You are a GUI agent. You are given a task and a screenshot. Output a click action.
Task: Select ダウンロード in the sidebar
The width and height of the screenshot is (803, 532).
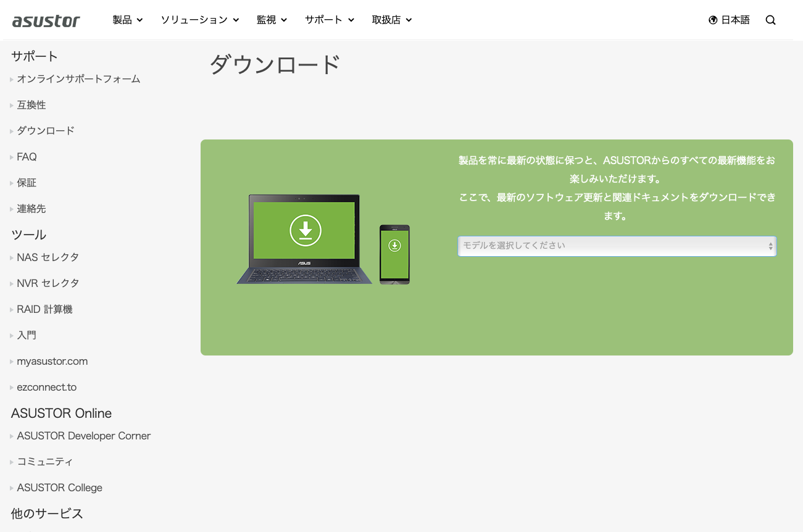click(46, 131)
